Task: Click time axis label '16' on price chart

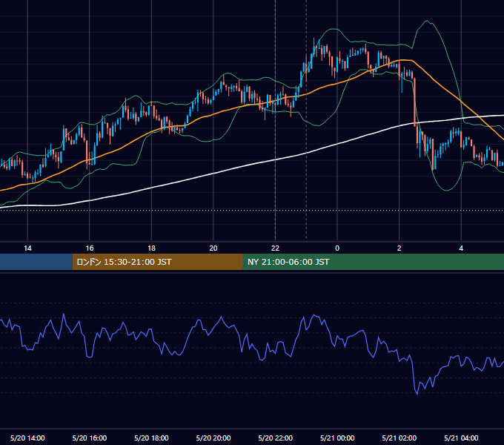Action: point(90,248)
